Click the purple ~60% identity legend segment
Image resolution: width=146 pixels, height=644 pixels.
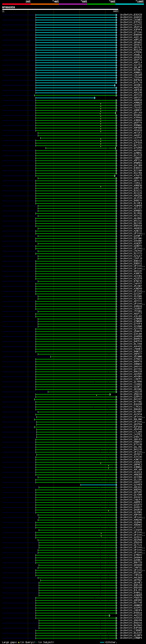[73, 4]
